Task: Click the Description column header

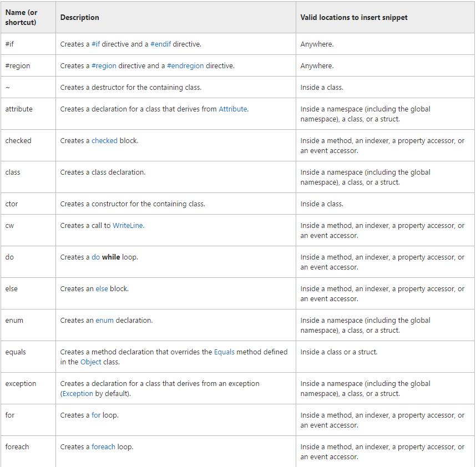Action: (x=79, y=18)
